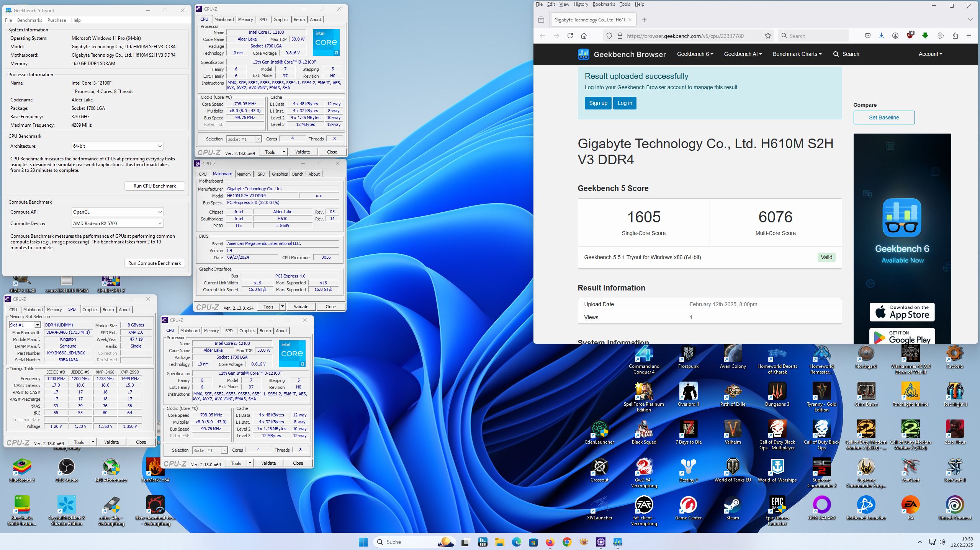Expand the Geekbench AI navigation dropdown
The width and height of the screenshot is (980, 550).
coord(743,54)
